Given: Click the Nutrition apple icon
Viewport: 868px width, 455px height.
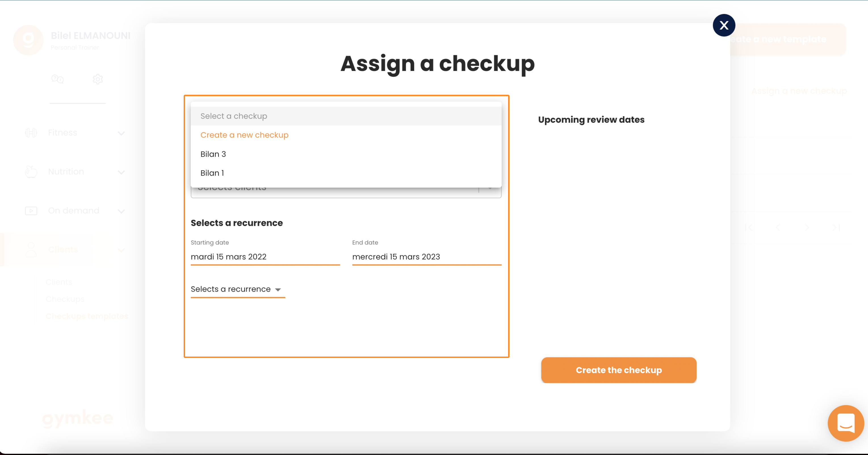Looking at the screenshot, I should coord(31,172).
